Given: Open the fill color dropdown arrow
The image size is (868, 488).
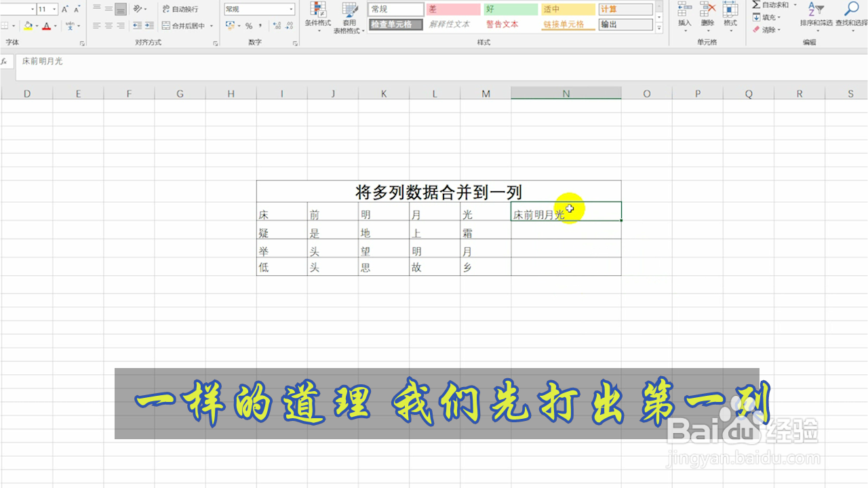Looking at the screenshot, I should coord(37,26).
